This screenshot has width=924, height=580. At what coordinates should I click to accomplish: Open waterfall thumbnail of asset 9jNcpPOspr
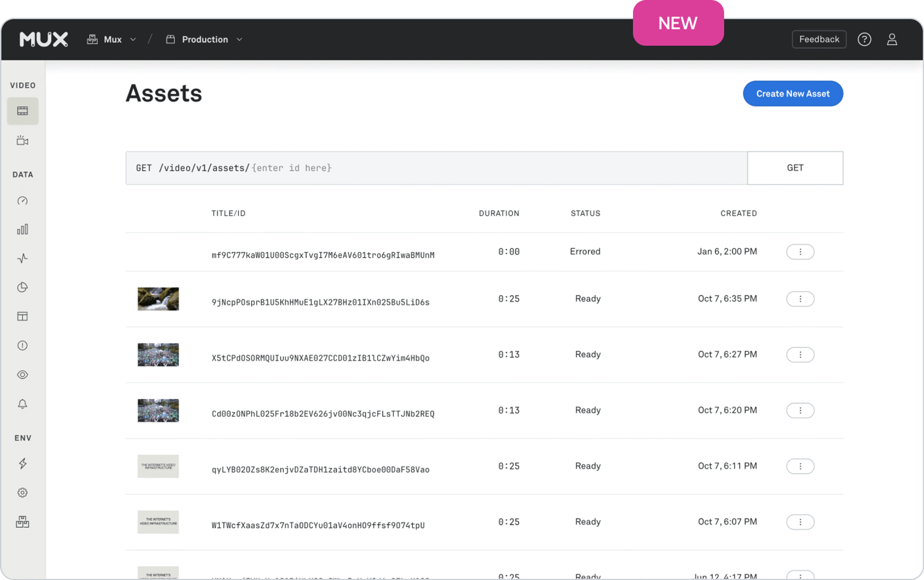pos(158,299)
